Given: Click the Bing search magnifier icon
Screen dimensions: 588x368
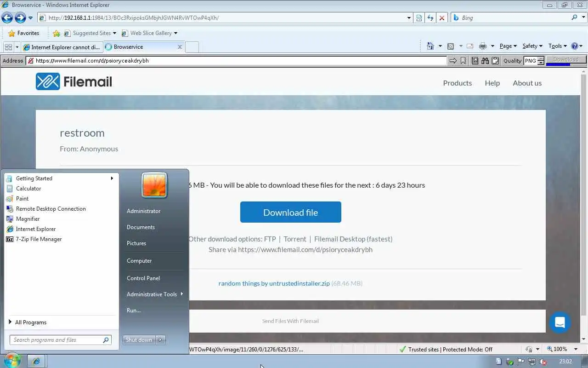Looking at the screenshot, I should (x=574, y=17).
